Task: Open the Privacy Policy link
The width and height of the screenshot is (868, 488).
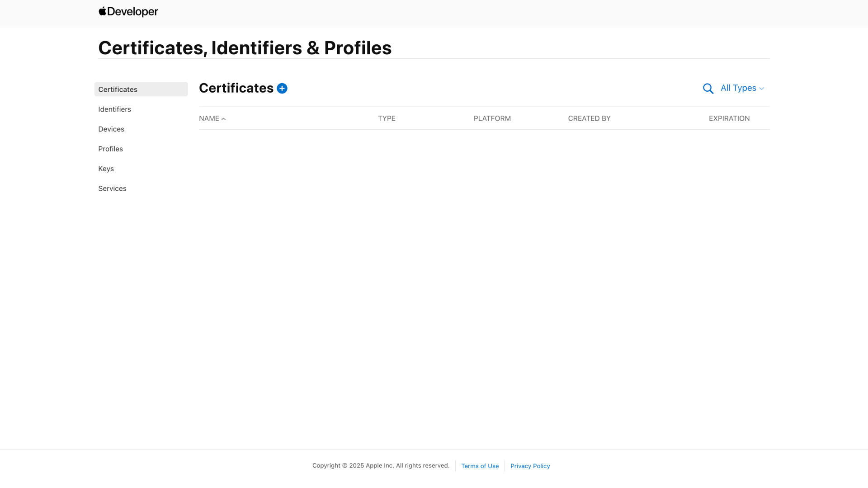Action: (x=530, y=466)
